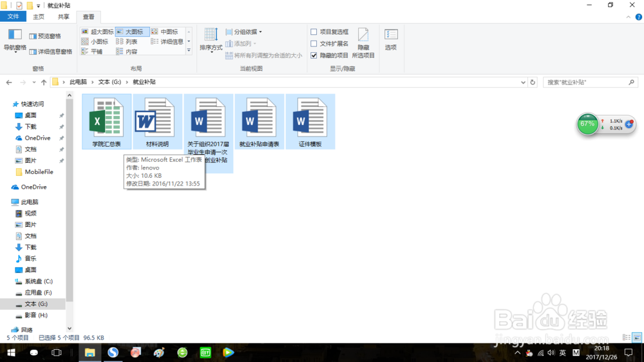Switch to the 主页 ribbon tab

(38, 17)
